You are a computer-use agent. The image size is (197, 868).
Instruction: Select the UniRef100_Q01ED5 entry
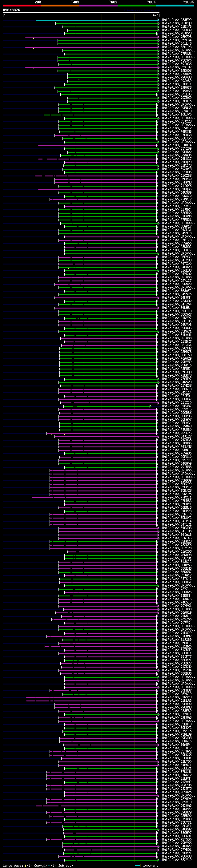pos(177,94)
